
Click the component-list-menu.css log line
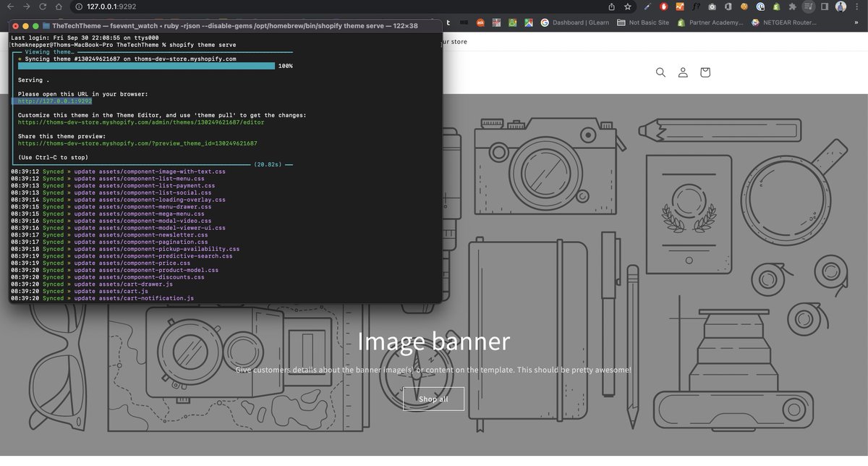[108, 179]
